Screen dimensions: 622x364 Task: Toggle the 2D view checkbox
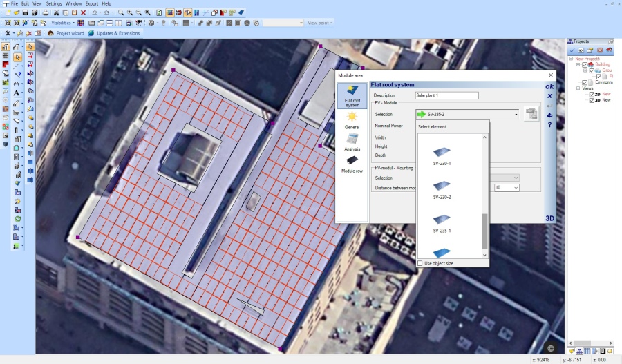(x=592, y=94)
